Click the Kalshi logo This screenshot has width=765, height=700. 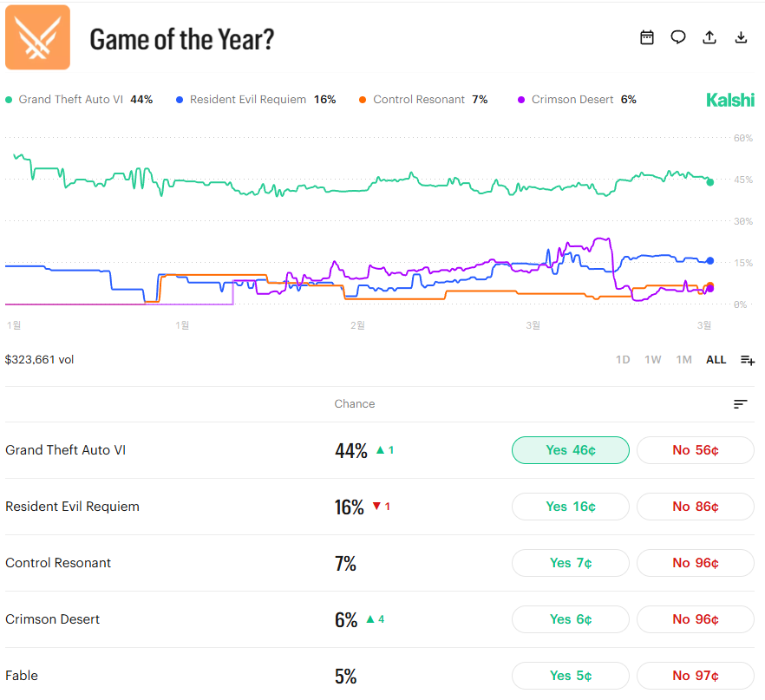point(730,101)
